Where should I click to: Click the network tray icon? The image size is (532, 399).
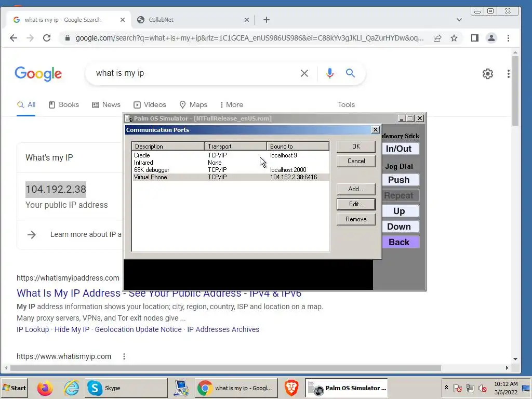click(470, 388)
